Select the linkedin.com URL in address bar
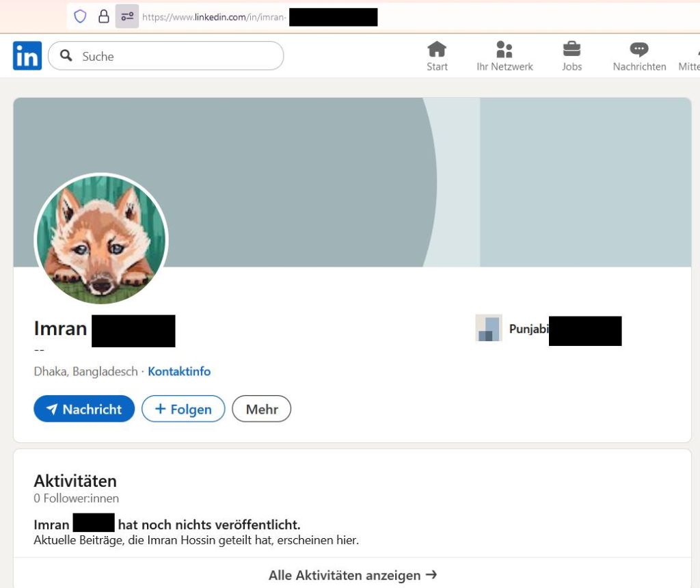Image resolution: width=700 pixels, height=588 pixels. [213, 17]
